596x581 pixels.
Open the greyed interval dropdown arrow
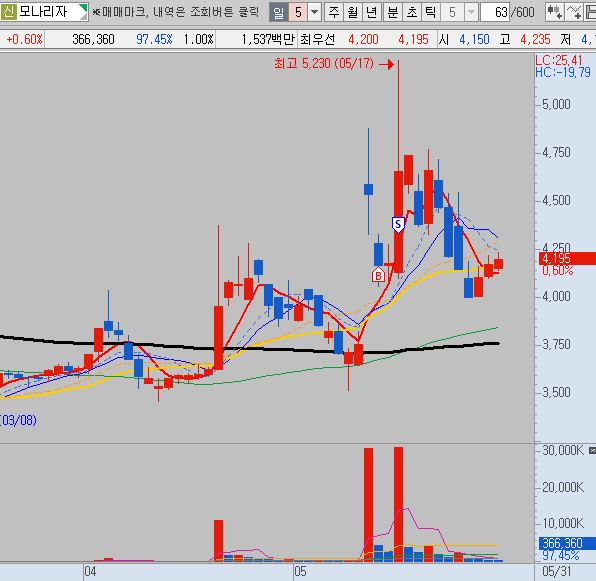coord(471,13)
